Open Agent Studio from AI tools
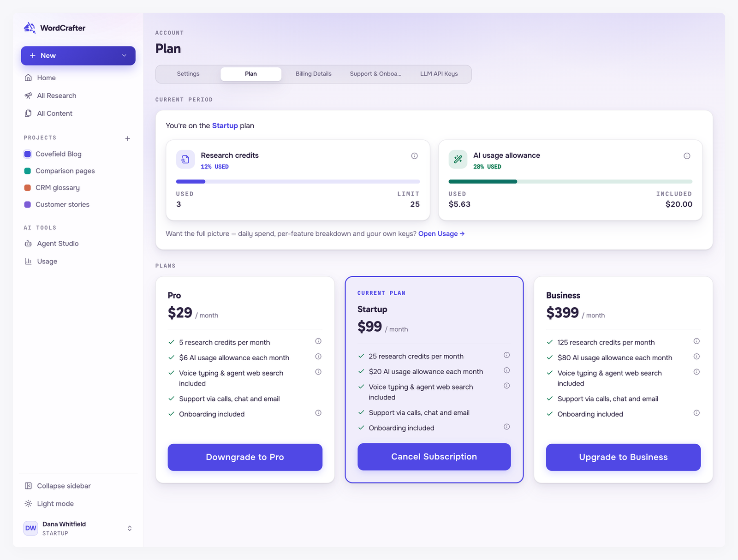 (x=78, y=244)
